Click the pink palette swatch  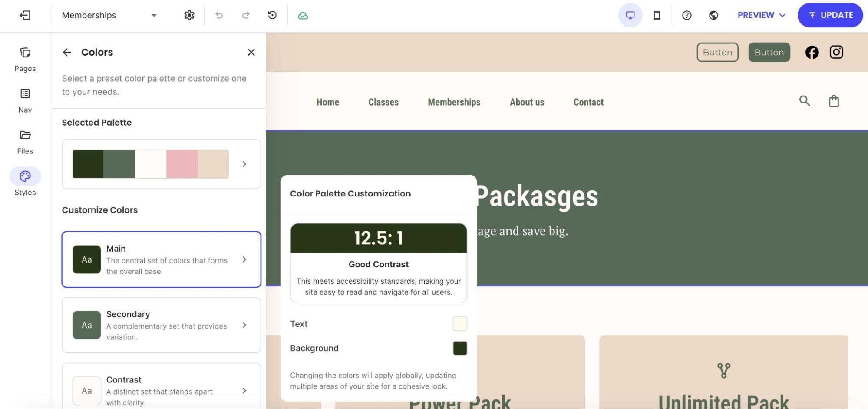(x=182, y=164)
